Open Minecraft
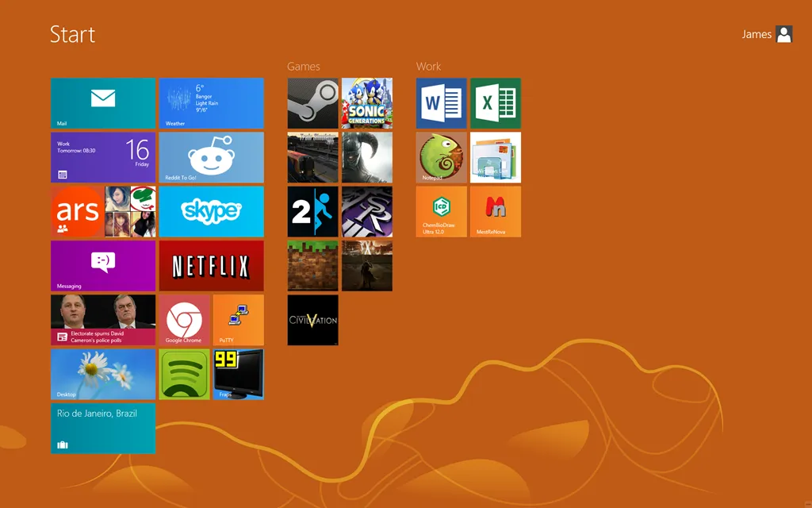 (x=312, y=266)
